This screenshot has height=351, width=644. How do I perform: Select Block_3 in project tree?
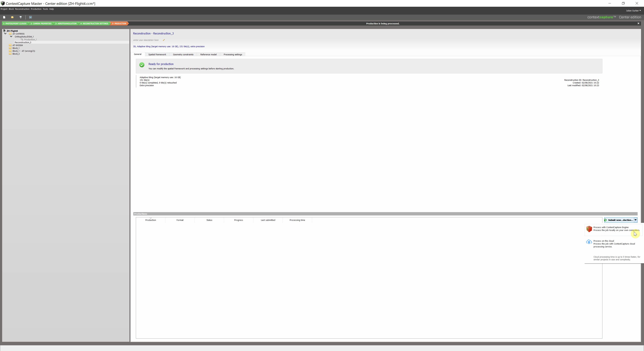click(x=16, y=54)
